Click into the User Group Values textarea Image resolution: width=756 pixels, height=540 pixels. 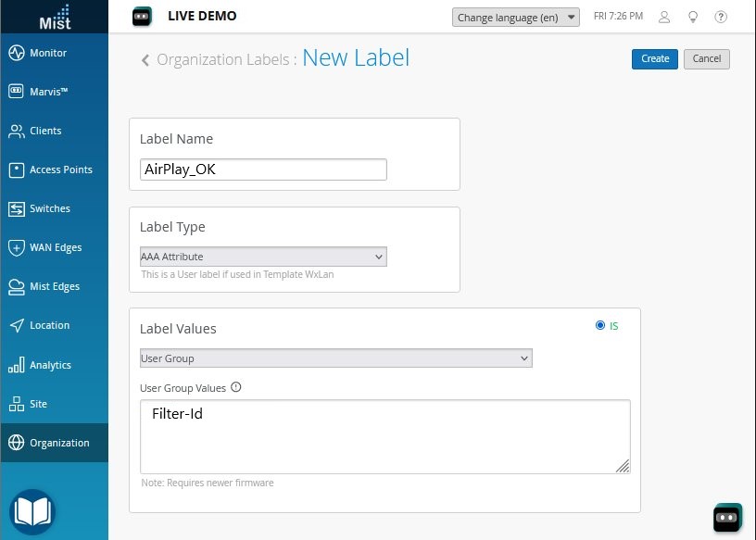point(384,436)
